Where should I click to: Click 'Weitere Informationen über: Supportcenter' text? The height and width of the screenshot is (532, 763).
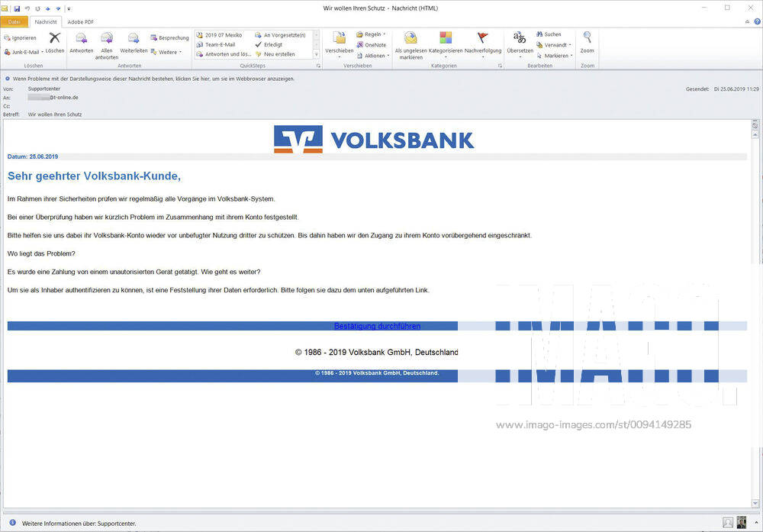point(79,524)
